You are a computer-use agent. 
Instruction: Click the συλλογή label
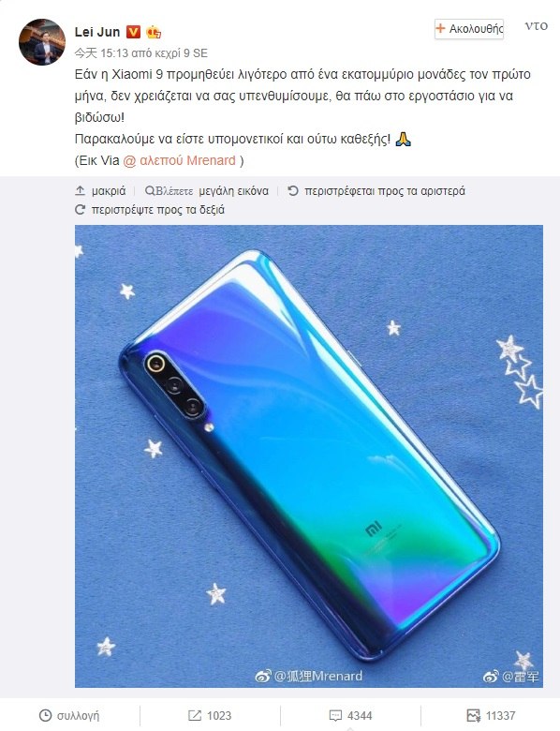(78, 716)
